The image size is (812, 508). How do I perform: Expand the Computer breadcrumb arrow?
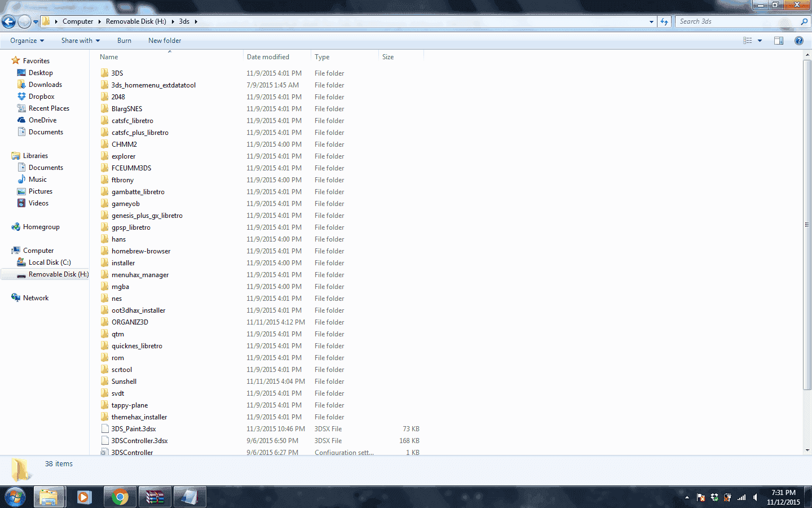click(x=100, y=21)
